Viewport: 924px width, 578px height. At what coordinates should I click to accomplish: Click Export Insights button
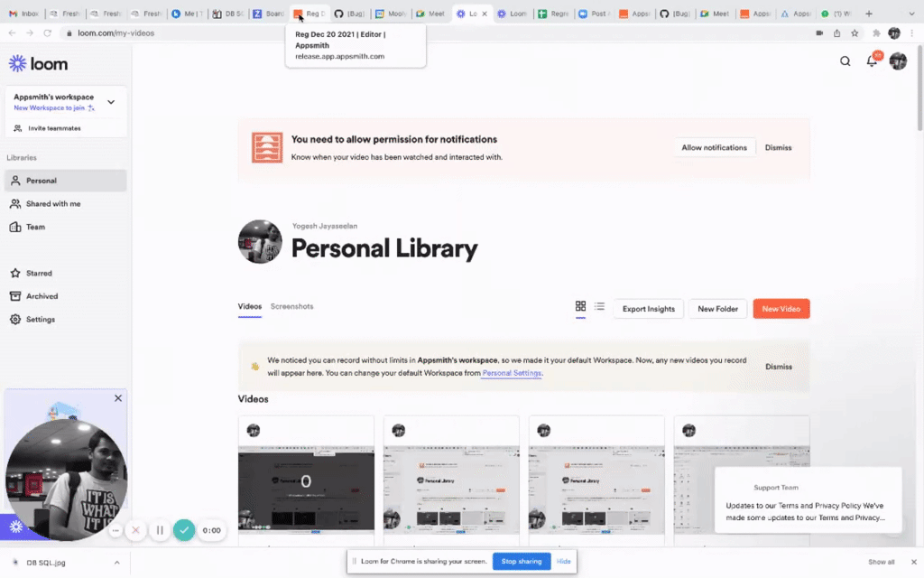pos(648,309)
